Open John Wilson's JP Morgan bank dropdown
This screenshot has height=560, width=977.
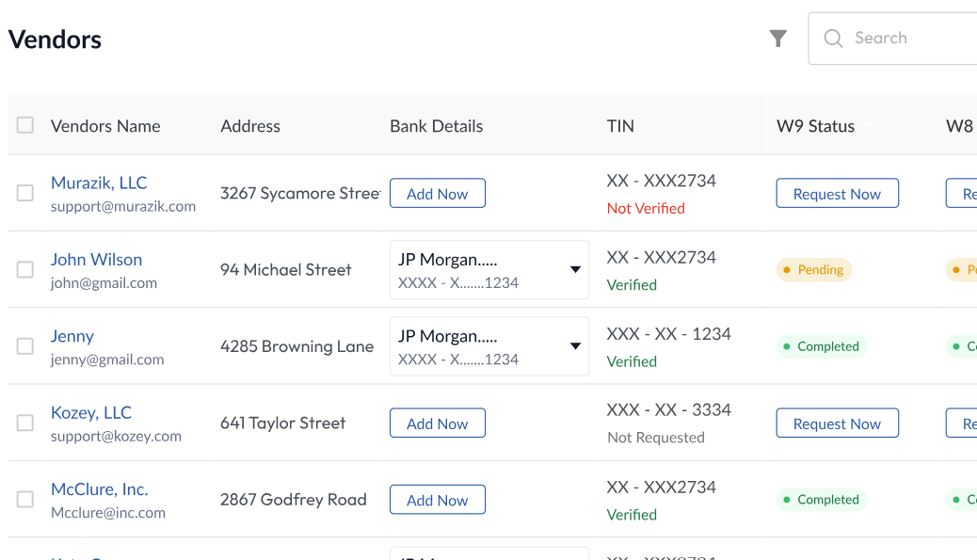pyautogui.click(x=575, y=269)
